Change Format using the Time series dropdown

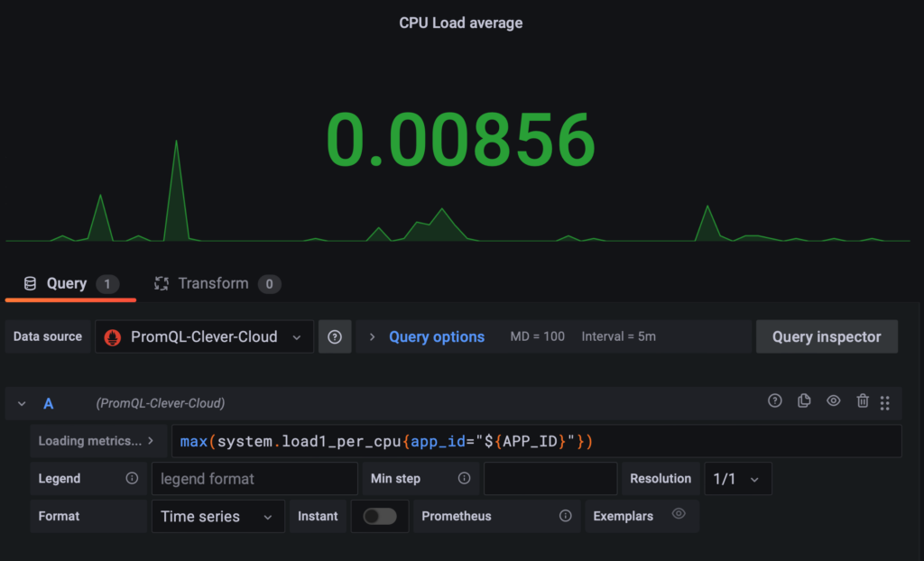217,516
